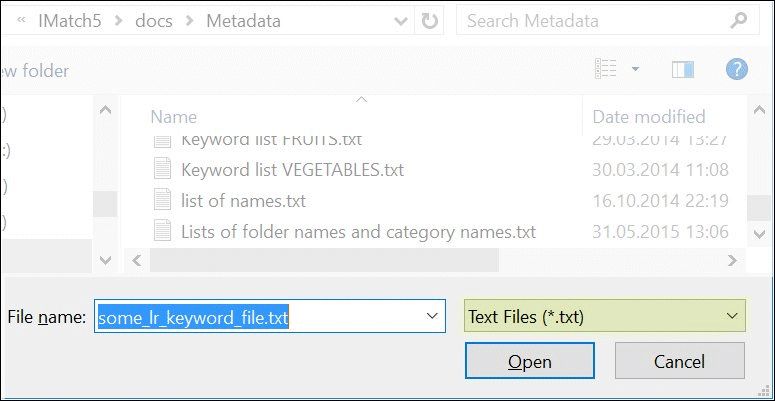Image resolution: width=775 pixels, height=401 pixels.
Task: Open the Help question mark icon
Action: click(x=736, y=69)
